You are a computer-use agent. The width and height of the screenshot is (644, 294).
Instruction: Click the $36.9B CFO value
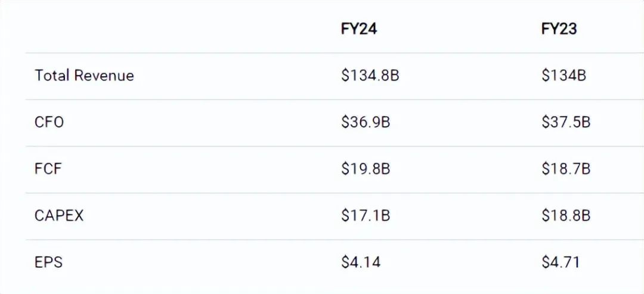coord(366,122)
